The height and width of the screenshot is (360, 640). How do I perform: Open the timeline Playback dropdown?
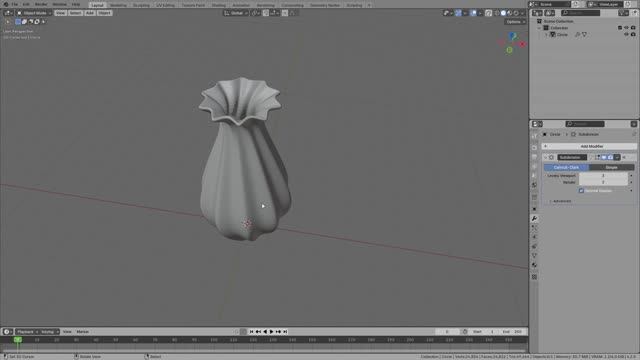27,332
